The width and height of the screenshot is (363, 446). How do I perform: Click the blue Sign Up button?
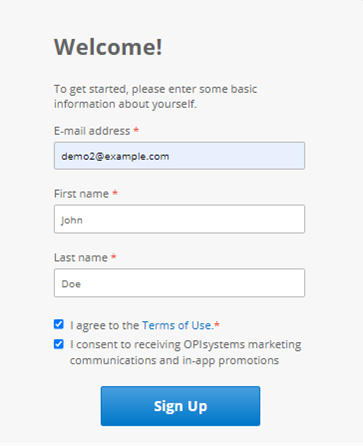[x=180, y=406]
